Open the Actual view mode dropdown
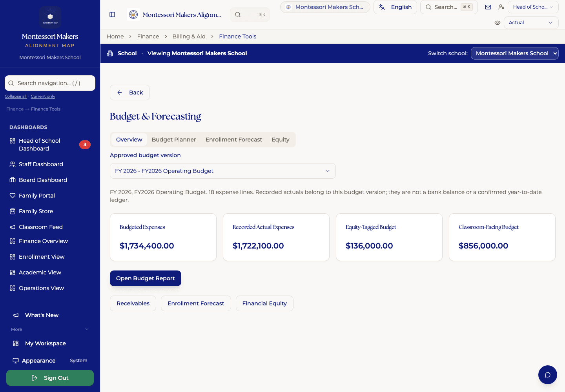Screen dimensions: 565x392 tap(531, 23)
